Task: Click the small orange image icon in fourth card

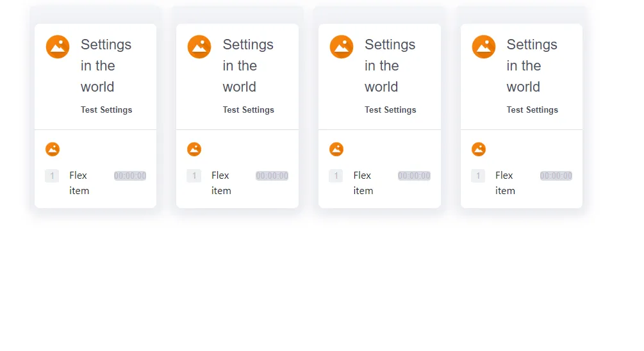Action: click(x=479, y=149)
